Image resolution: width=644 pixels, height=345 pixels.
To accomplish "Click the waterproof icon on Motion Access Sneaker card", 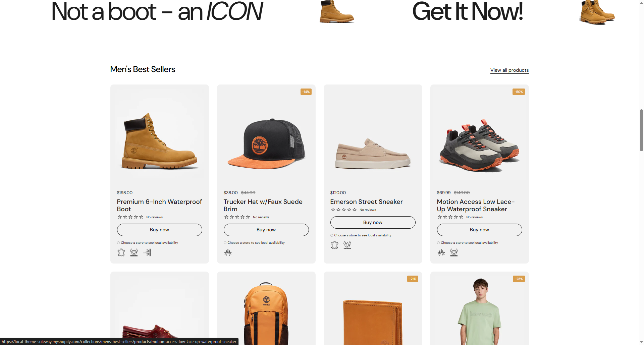I will point(454,252).
